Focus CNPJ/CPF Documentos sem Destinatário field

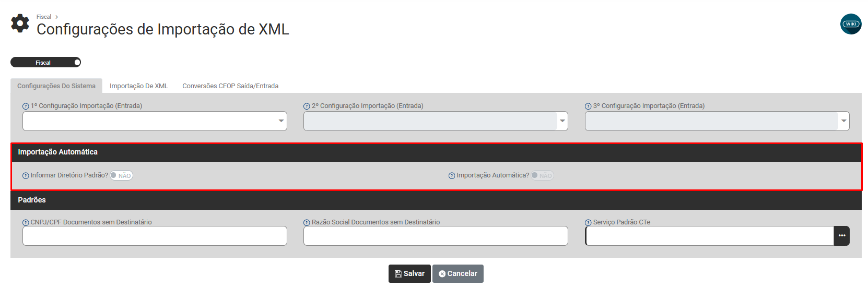click(155, 236)
